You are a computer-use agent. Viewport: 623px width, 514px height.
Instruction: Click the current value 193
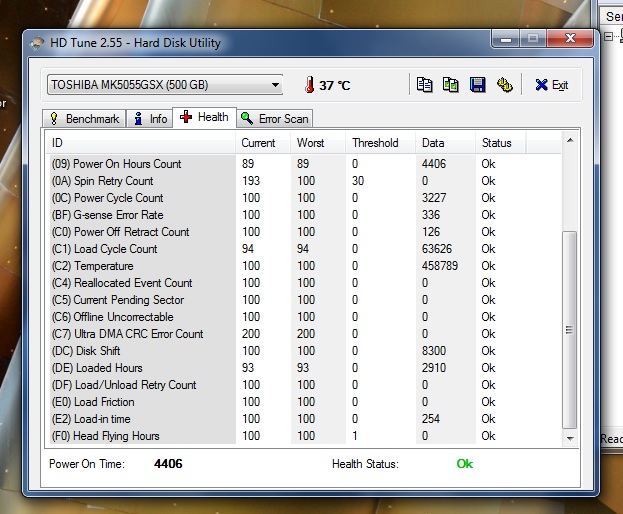pos(251,181)
